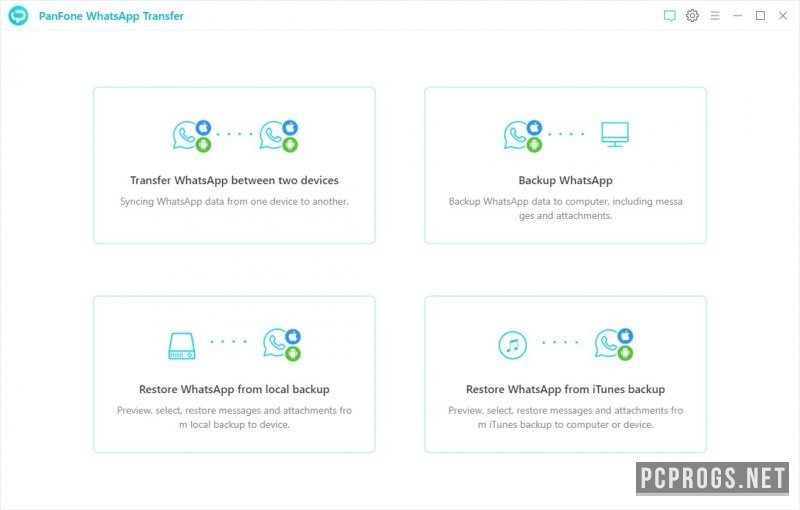Open Restore WhatsApp from local backup

[234, 389]
